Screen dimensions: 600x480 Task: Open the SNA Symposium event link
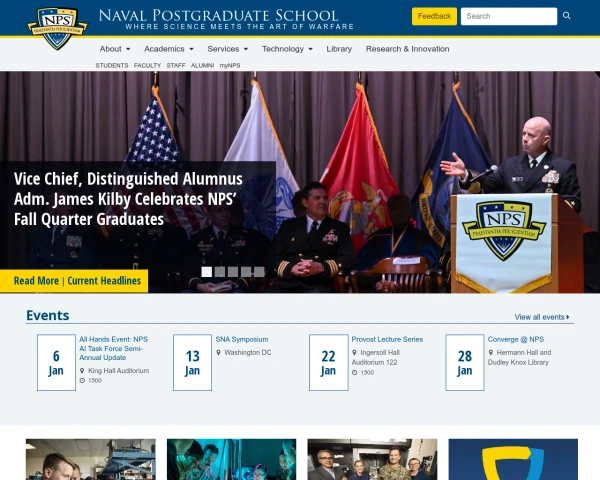242,339
